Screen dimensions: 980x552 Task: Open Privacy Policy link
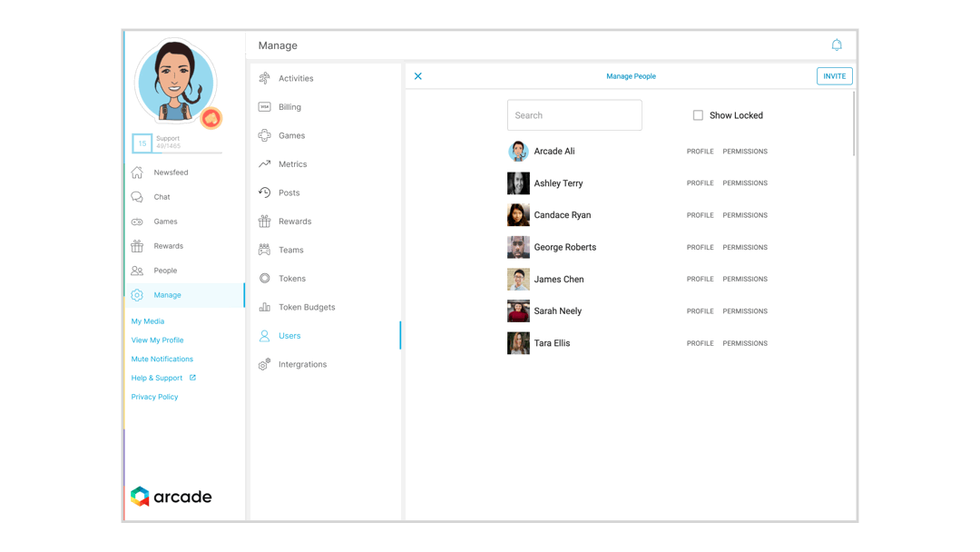154,397
